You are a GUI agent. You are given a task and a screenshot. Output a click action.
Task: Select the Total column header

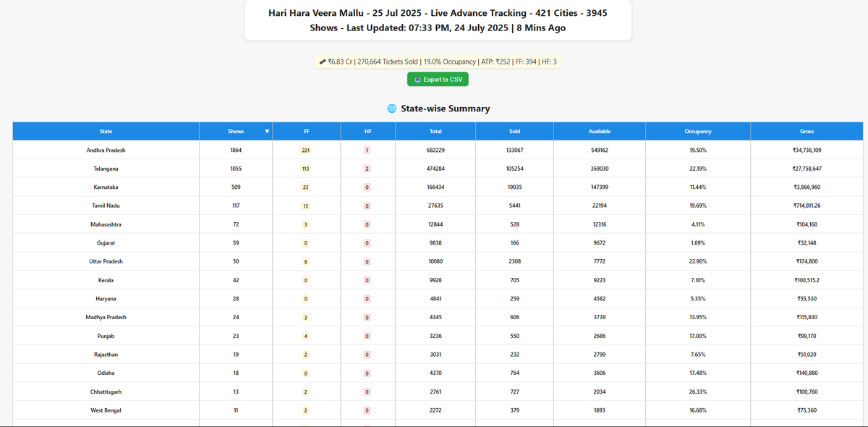click(435, 132)
